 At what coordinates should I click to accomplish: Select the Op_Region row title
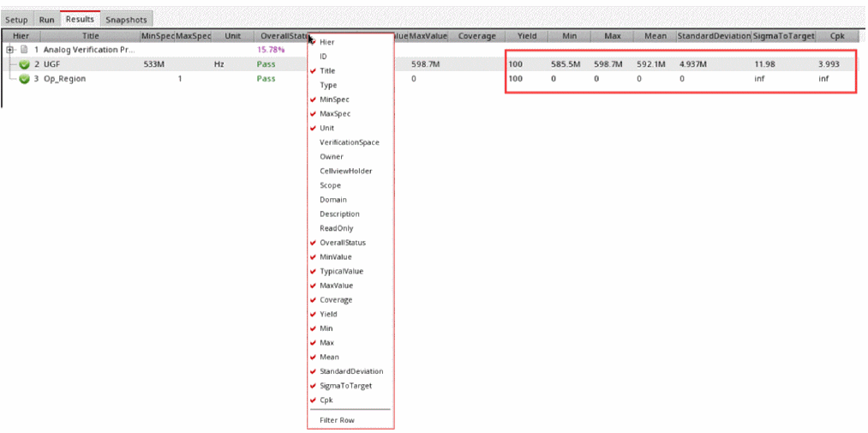coord(64,79)
